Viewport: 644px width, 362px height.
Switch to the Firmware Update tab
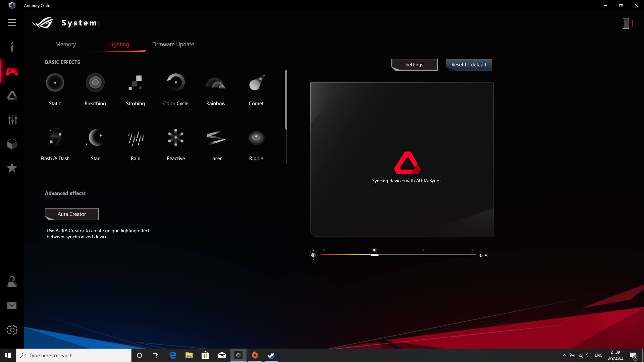point(173,44)
